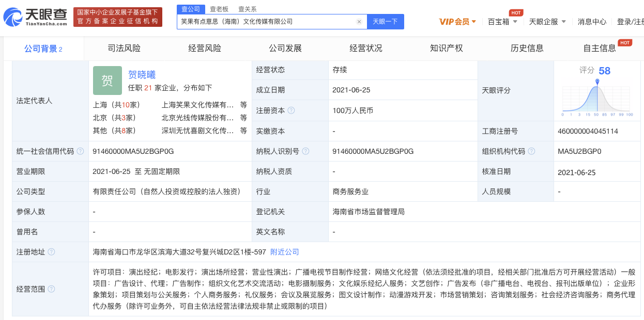Open the 百宝箱 dropdown menu
Image resolution: width=644 pixels, height=320 pixels.
point(502,22)
